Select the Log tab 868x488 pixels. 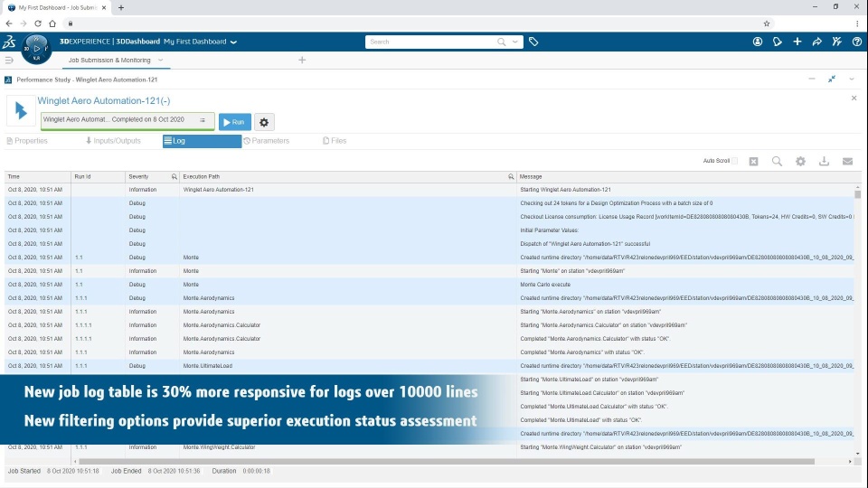click(x=202, y=141)
